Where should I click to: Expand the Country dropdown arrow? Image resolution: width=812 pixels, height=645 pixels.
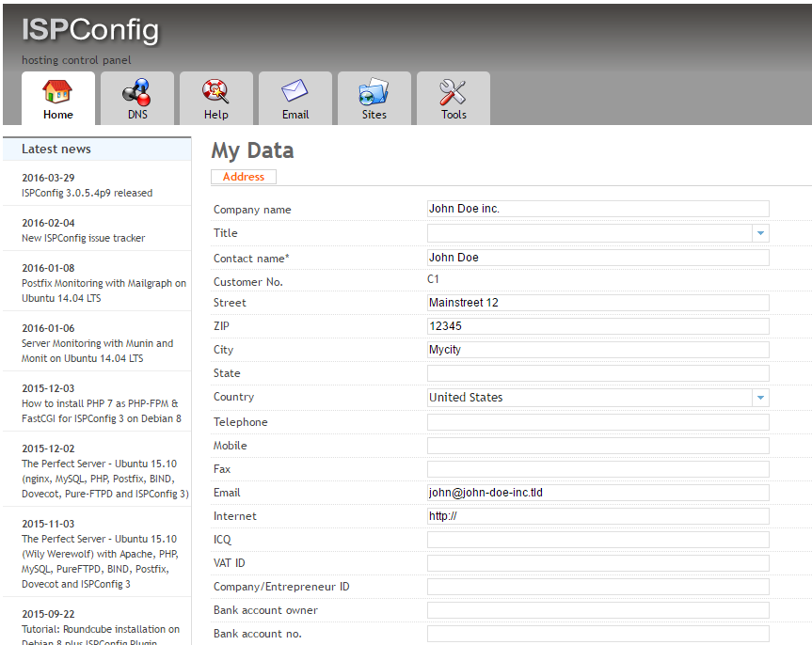point(760,398)
